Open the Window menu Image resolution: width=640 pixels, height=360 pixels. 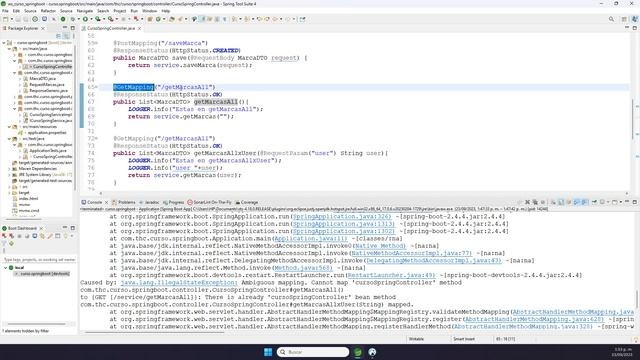point(149,11)
